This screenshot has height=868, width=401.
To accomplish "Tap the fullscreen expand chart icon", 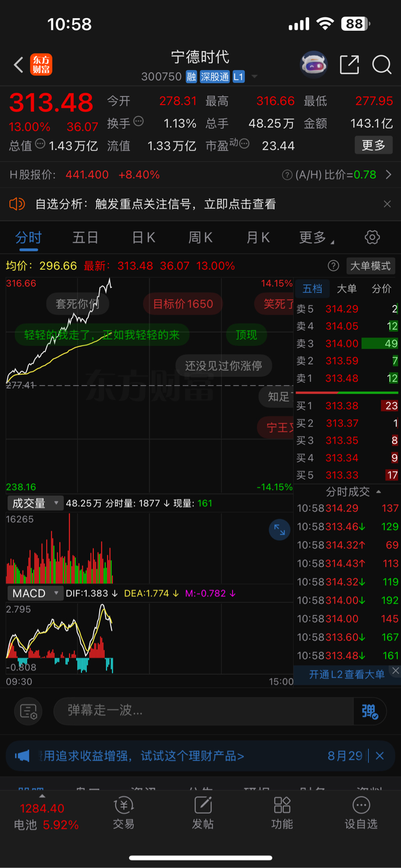I will [279, 530].
